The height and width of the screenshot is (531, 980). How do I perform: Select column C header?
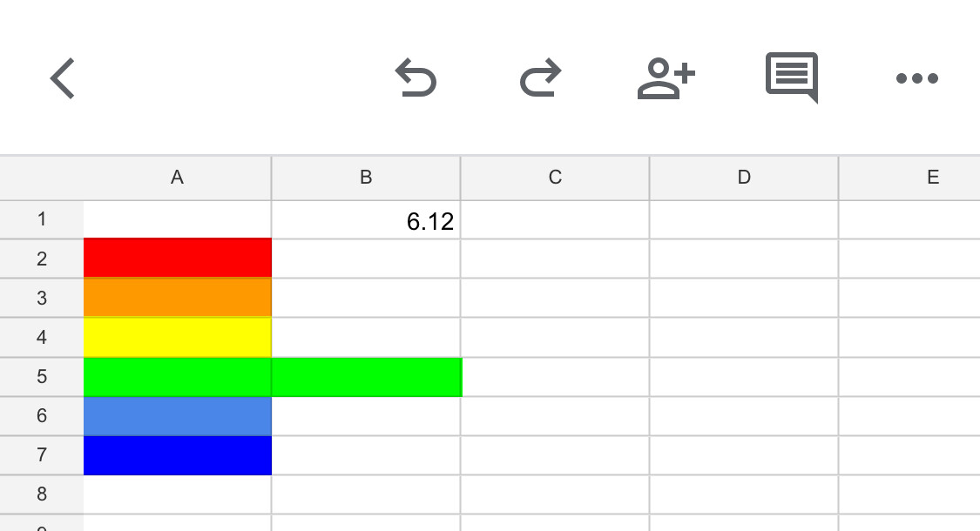tap(555, 178)
